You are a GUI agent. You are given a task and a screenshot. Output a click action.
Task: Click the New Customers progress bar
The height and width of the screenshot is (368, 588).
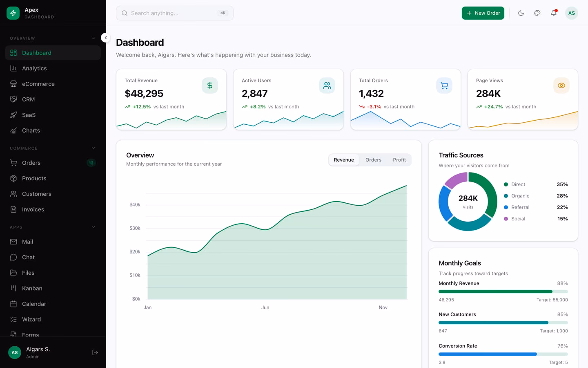(503, 323)
